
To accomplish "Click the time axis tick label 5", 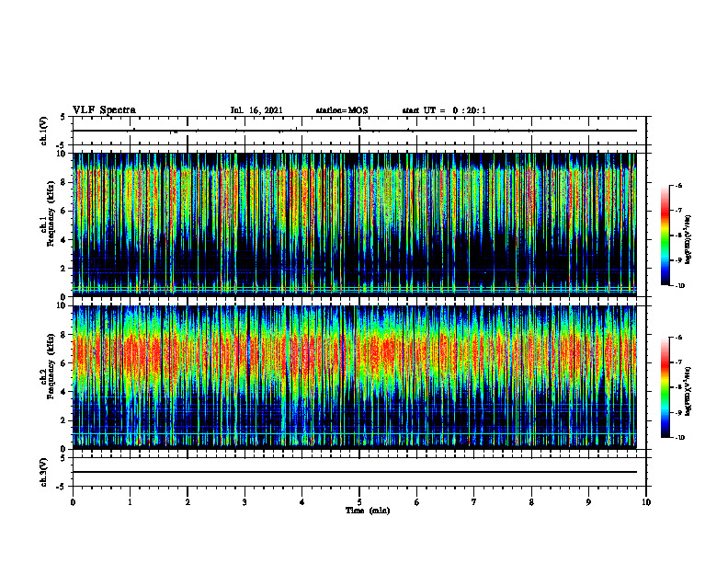I will tap(359, 502).
